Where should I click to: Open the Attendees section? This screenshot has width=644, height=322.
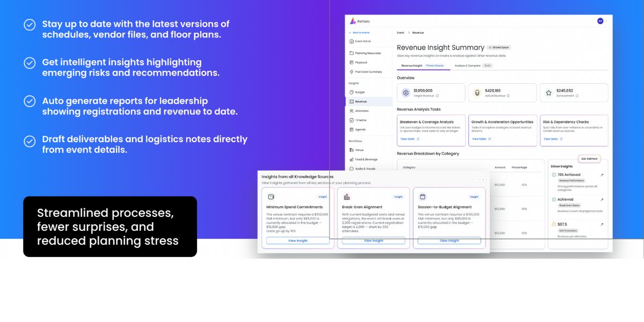361,111
